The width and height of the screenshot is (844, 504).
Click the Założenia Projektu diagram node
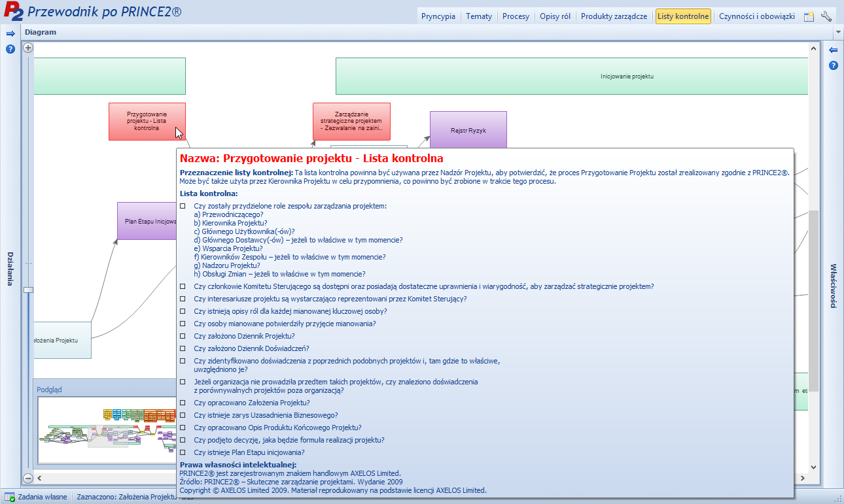pyautogui.click(x=62, y=340)
